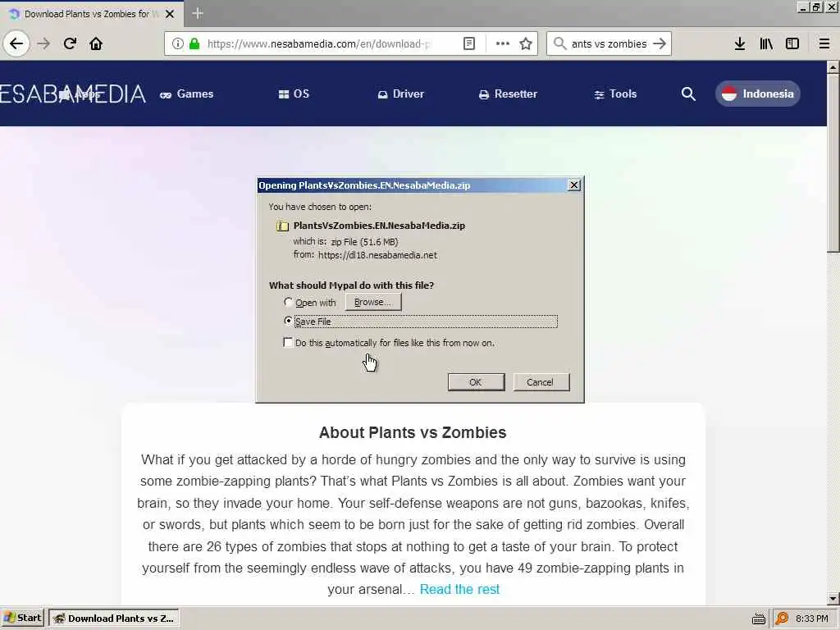Confirm download with OK button
Image resolution: width=840 pixels, height=630 pixels.
(x=476, y=382)
